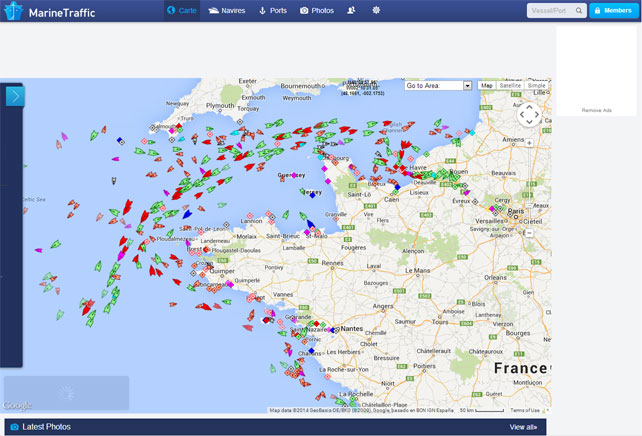Click the search magnifier icon
This screenshot has height=436, width=642.
click(578, 11)
